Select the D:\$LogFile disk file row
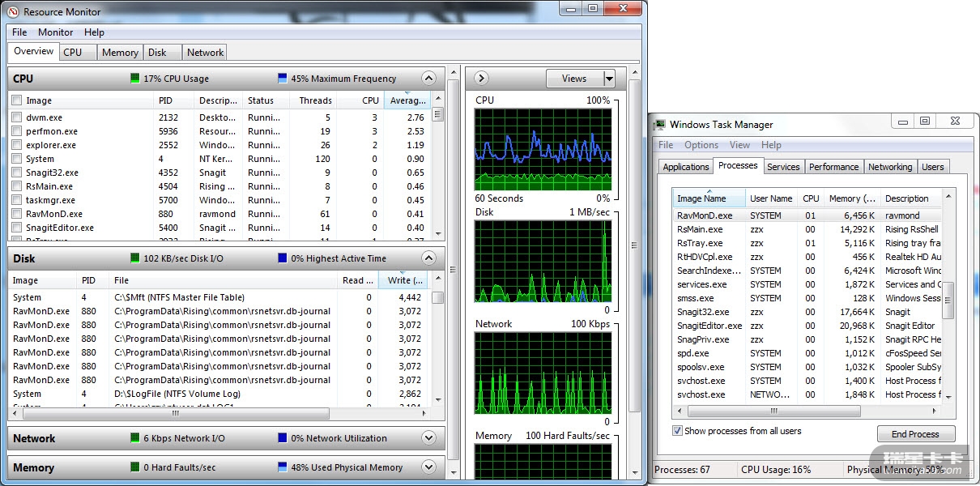 point(219,394)
